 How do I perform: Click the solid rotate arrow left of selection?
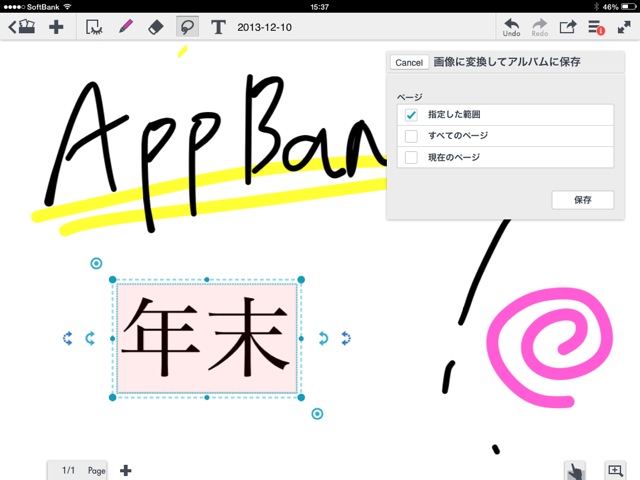(90, 338)
